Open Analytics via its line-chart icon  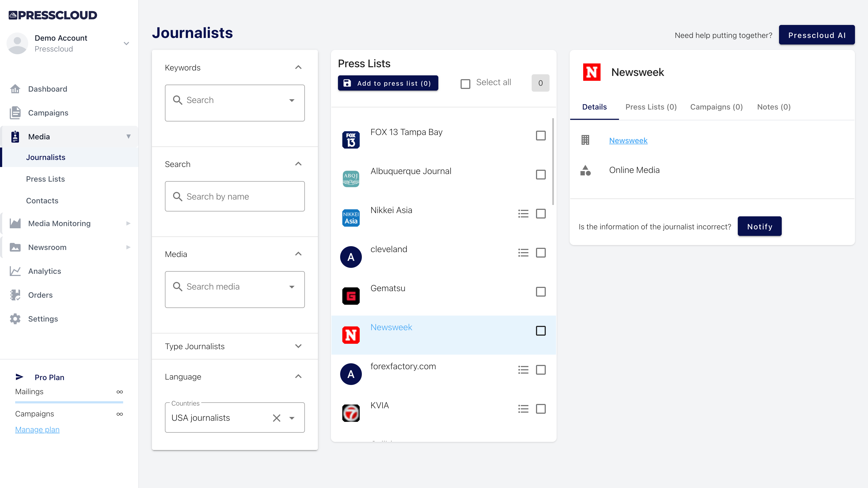pyautogui.click(x=15, y=271)
